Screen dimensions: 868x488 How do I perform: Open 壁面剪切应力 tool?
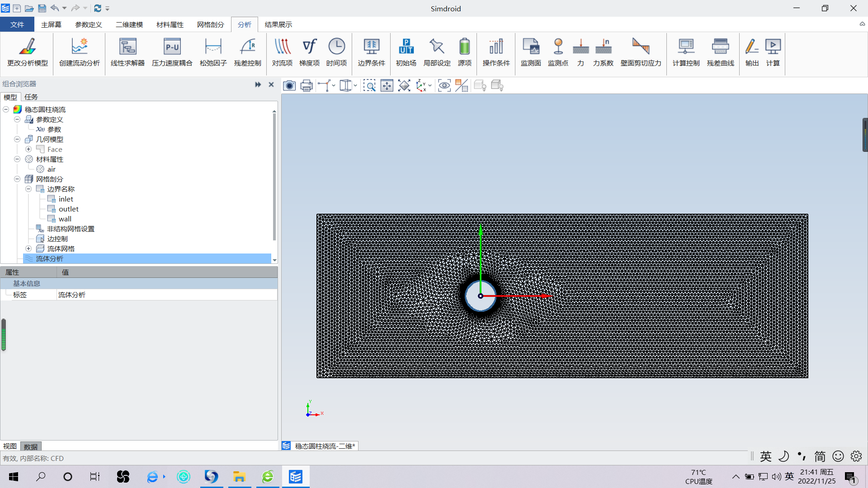pyautogui.click(x=641, y=52)
